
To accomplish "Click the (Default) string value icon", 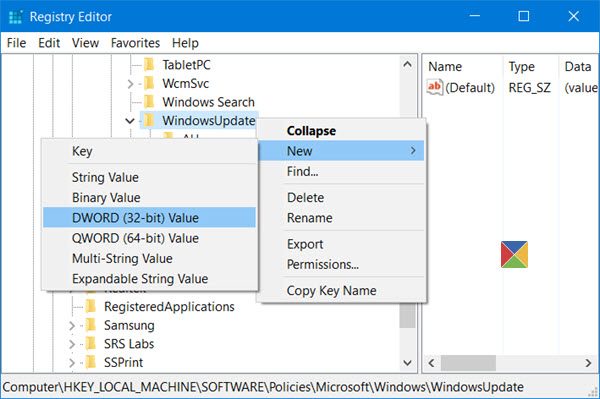I will tap(435, 87).
